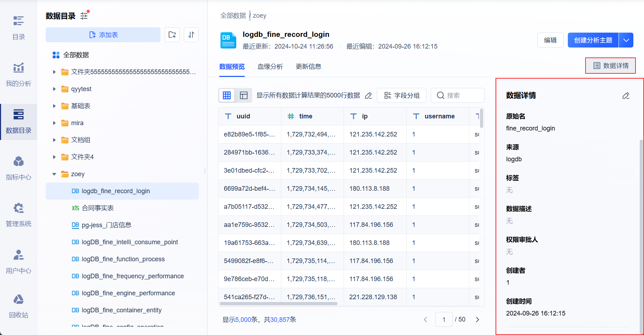644x335 pixels.
Task: Switch to the 血缘分析 tab
Action: [x=270, y=67]
